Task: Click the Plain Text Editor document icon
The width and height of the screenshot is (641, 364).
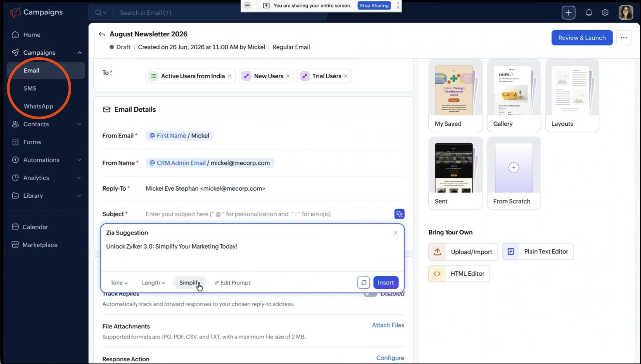Action: point(511,251)
